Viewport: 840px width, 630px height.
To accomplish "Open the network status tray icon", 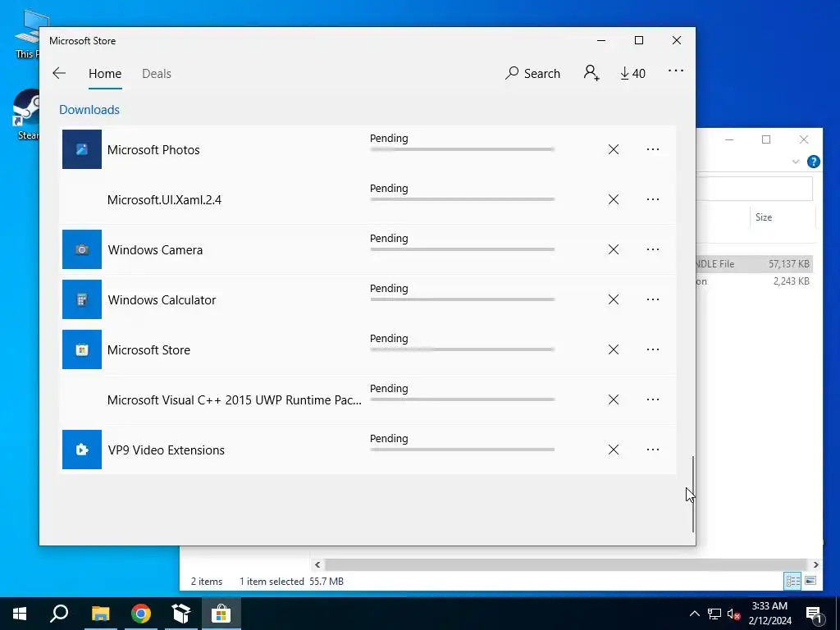I will tap(714, 614).
